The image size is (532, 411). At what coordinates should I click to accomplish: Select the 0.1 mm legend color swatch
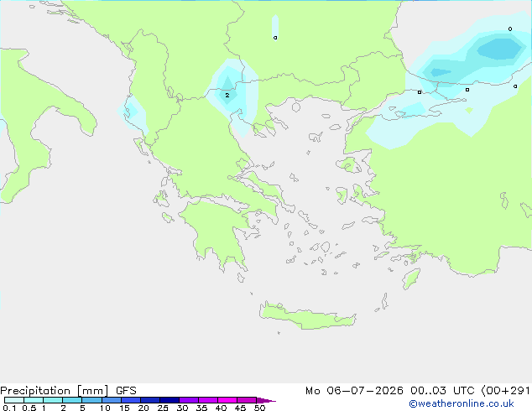14,400
